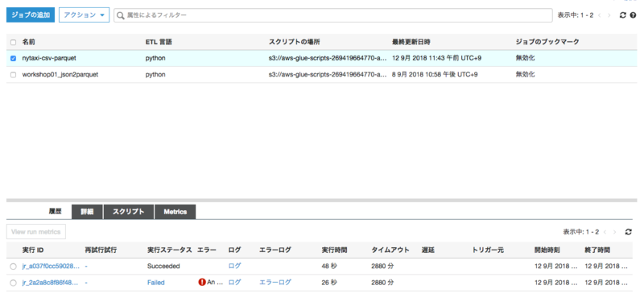Click the 実行時間 column header
Viewport: 644px width, 298px height.
334,250
